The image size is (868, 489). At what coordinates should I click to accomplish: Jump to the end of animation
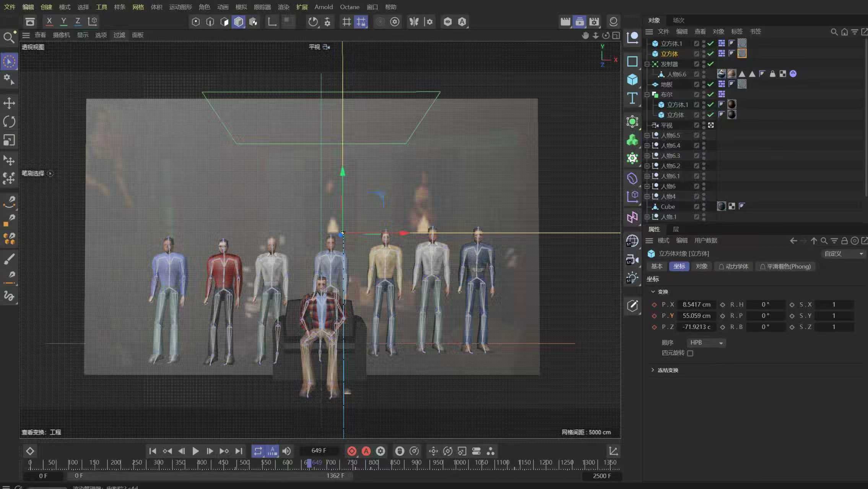click(x=239, y=451)
